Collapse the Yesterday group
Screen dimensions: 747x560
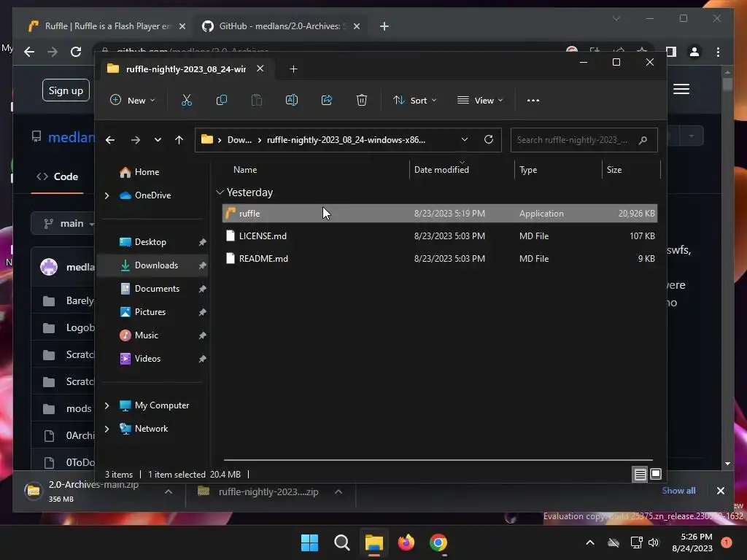(x=220, y=192)
